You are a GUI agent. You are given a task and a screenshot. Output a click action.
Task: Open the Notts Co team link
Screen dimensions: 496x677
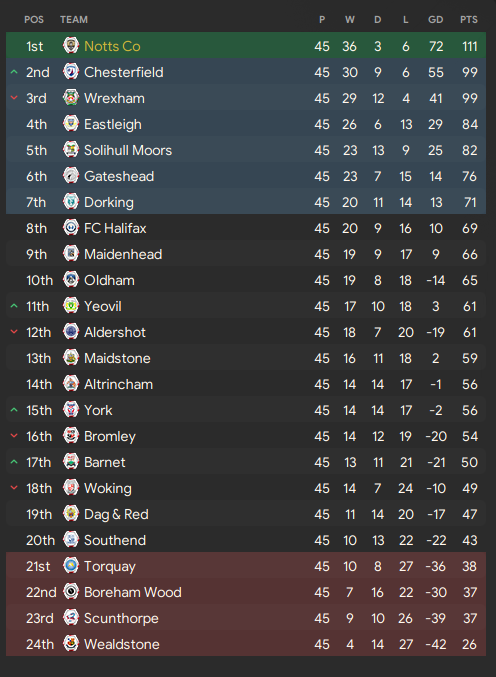pyautogui.click(x=112, y=46)
